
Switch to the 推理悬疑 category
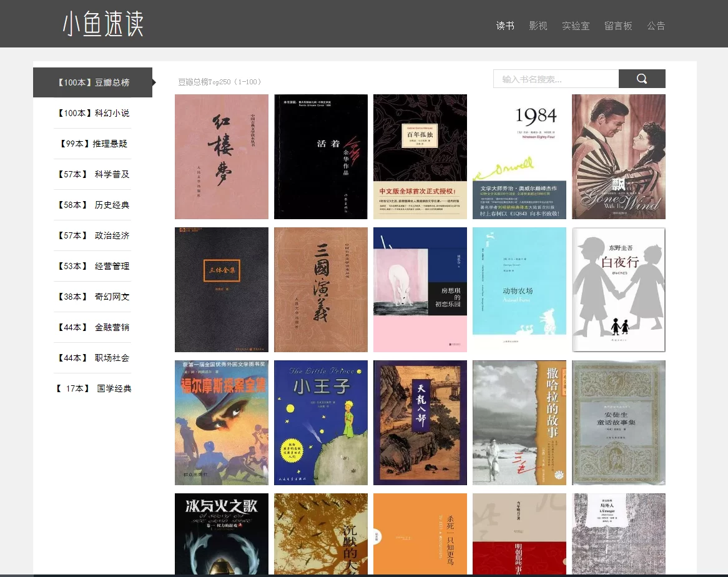click(x=92, y=144)
